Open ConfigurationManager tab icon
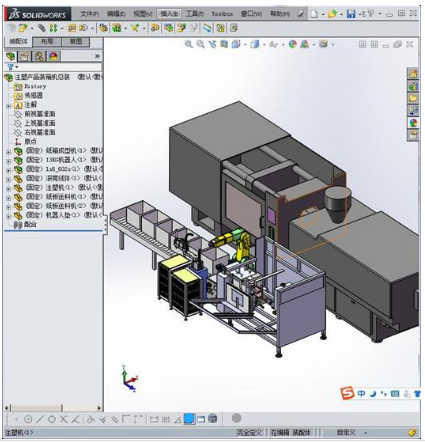425x443 pixels. pos(39,57)
